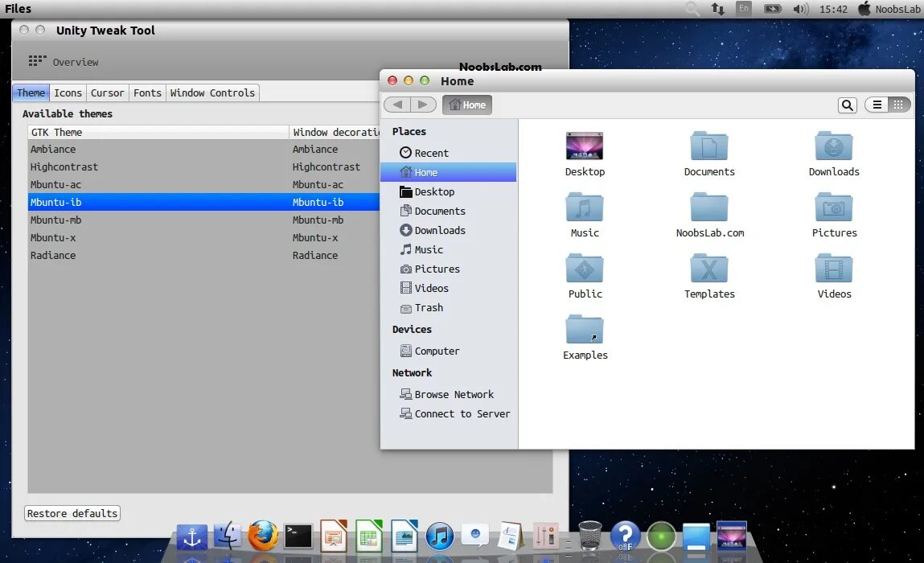924x563 pixels.
Task: Launch Finder from the dock
Action: point(228,536)
